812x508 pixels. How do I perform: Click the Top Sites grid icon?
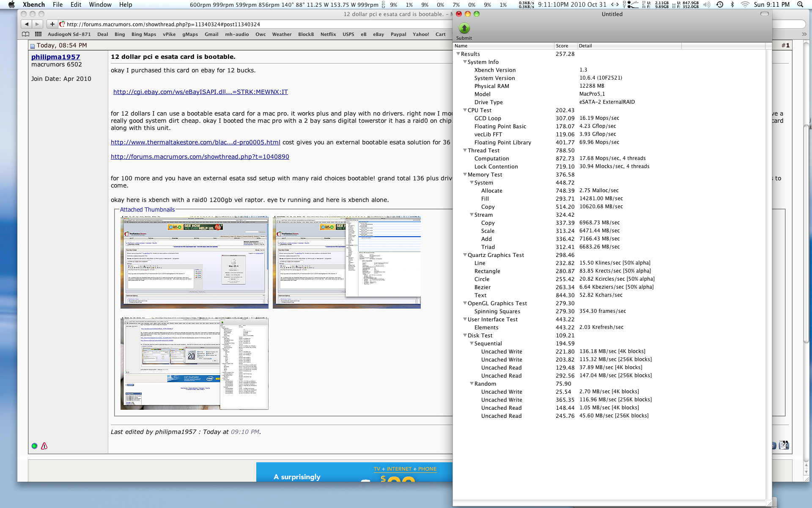38,34
